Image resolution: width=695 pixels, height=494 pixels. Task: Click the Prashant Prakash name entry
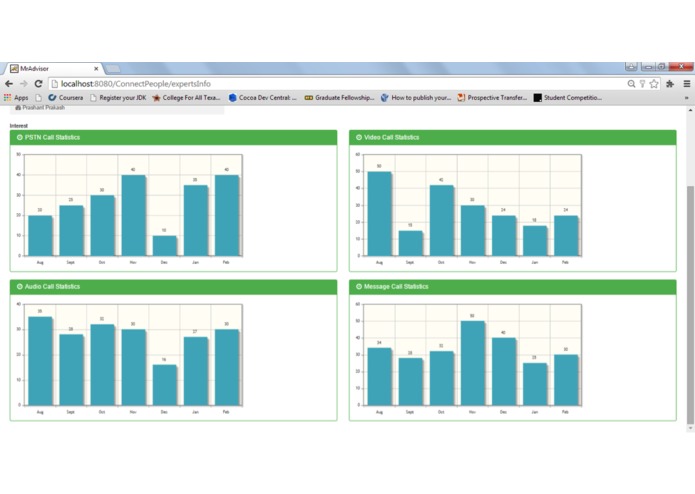pyautogui.click(x=43, y=108)
